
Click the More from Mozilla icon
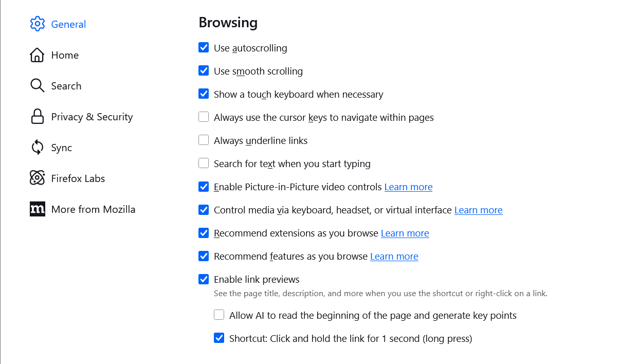click(x=38, y=209)
